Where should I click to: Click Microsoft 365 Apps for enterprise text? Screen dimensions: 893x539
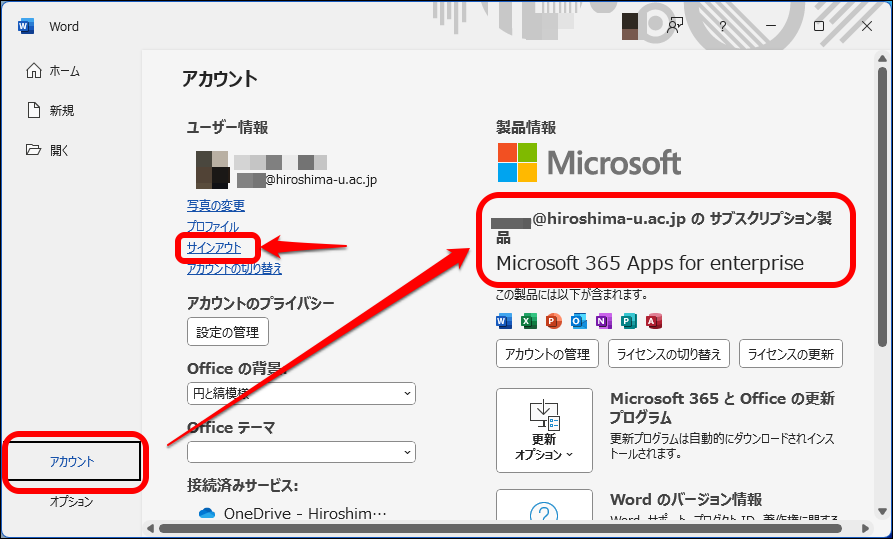click(x=650, y=263)
